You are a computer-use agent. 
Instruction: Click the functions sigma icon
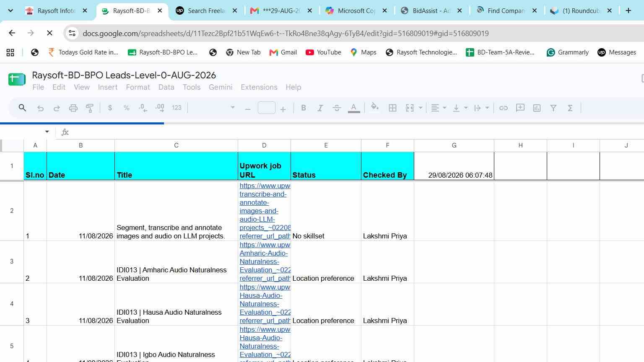(x=570, y=108)
